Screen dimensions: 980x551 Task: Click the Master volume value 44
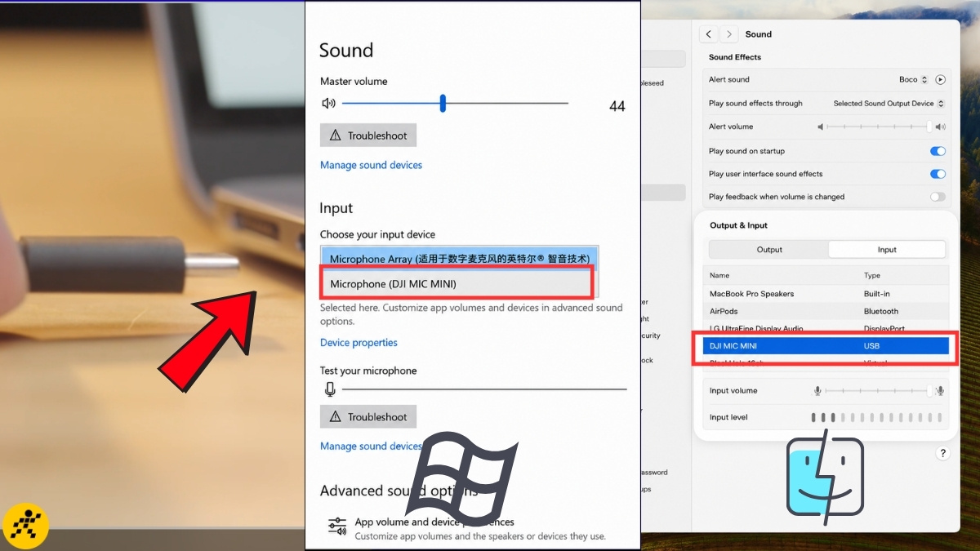point(617,106)
